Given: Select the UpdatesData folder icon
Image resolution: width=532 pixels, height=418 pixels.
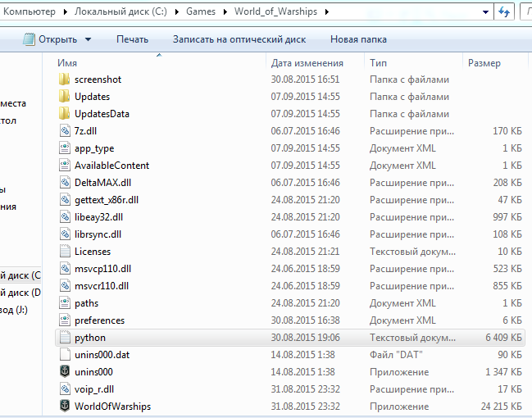Looking at the screenshot, I should 64,114.
